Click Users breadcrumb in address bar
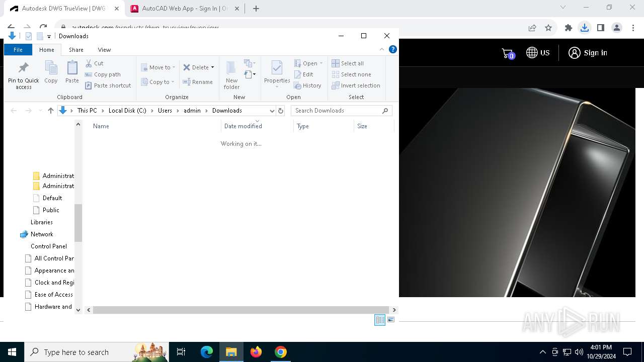Viewport: 644px width, 362px height. tap(165, 111)
